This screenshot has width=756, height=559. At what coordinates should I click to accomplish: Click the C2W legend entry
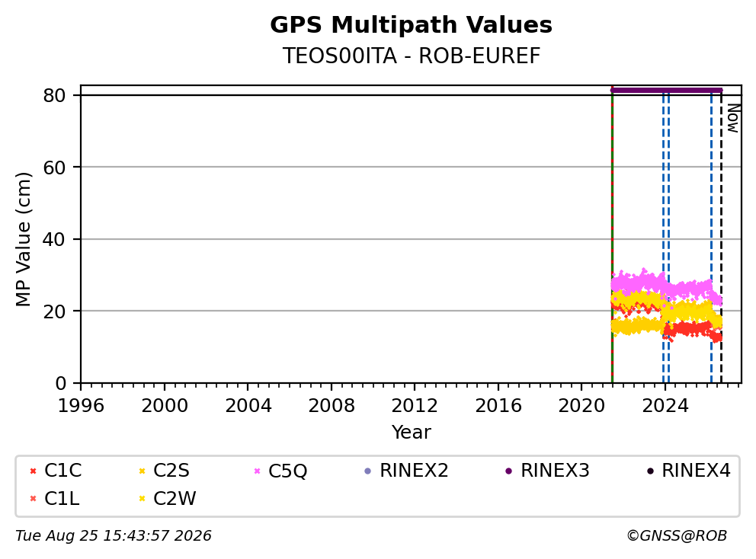coord(168,498)
